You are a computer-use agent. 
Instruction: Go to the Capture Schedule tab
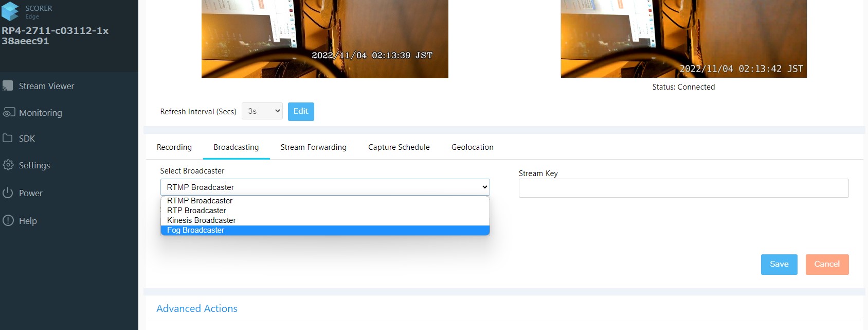[x=399, y=147]
